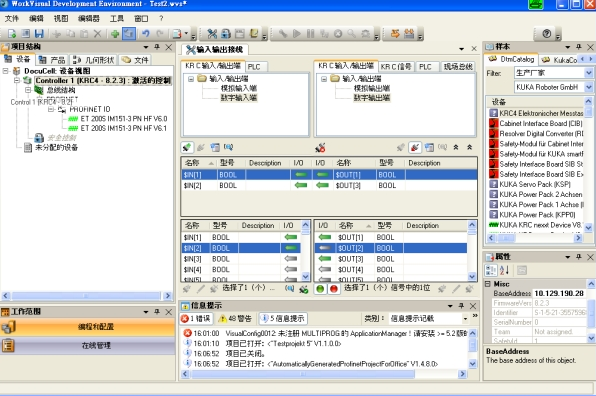596x396 pixels.
Task: Select ET 200S IM151-3 PN HF V6.1 device
Action: 124,128
